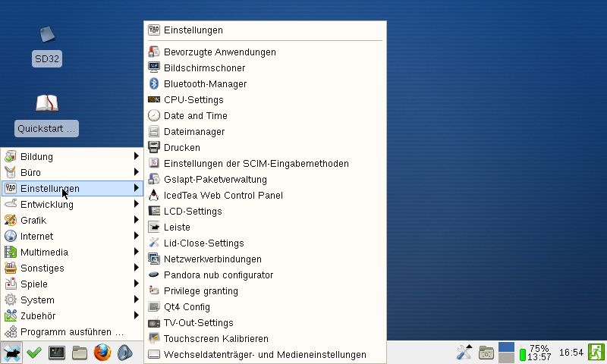Open the Date and Time entry

[195, 116]
